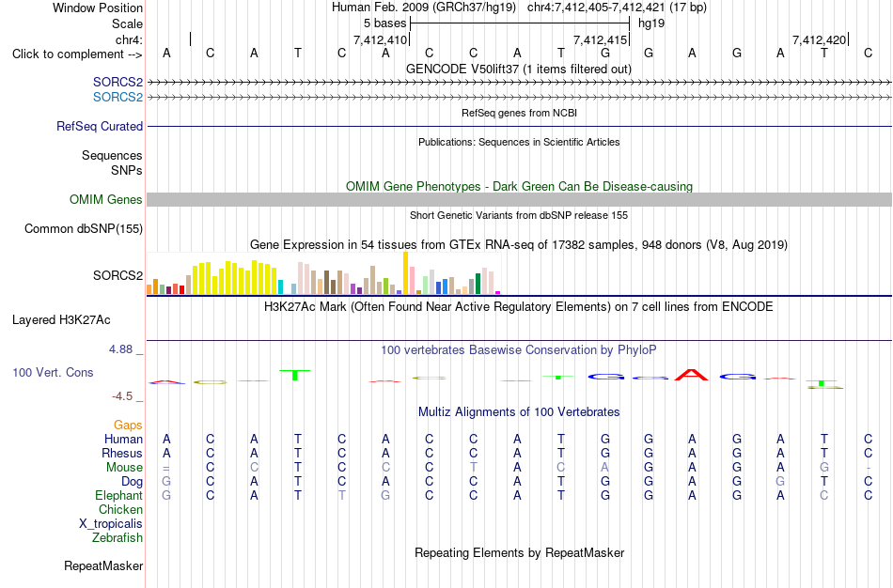Click the 7,412,420 position label
The width and height of the screenshot is (893, 588).
820,39
